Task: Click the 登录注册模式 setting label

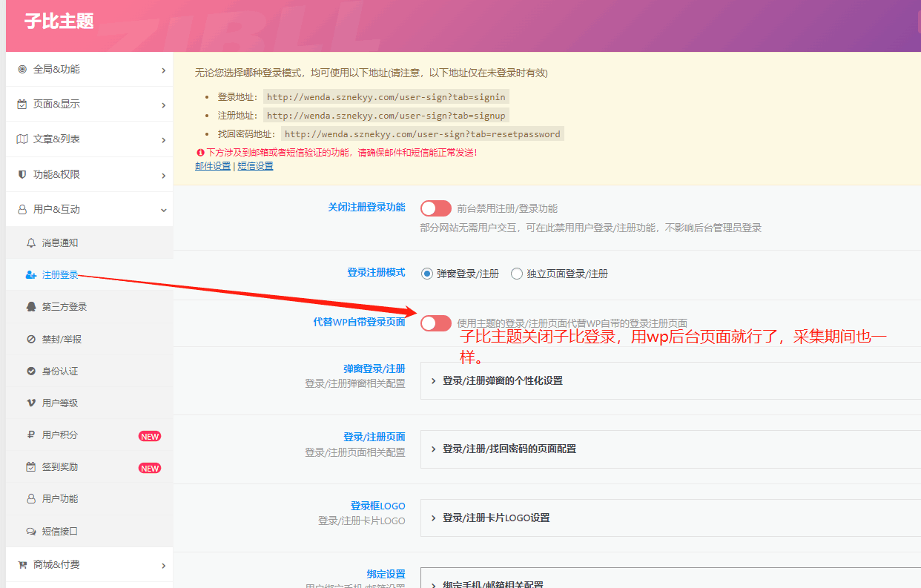Action: pyautogui.click(x=377, y=273)
